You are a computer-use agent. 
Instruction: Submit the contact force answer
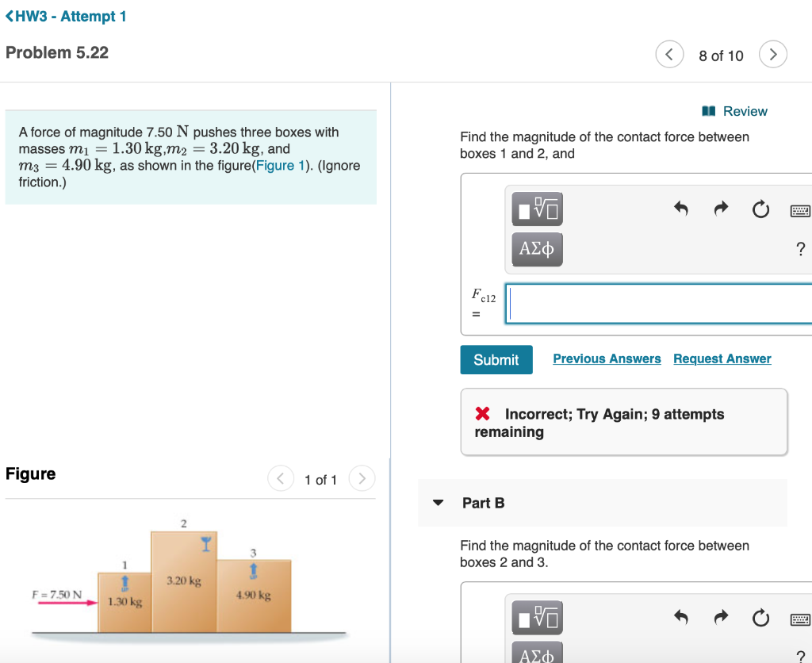coord(496,359)
